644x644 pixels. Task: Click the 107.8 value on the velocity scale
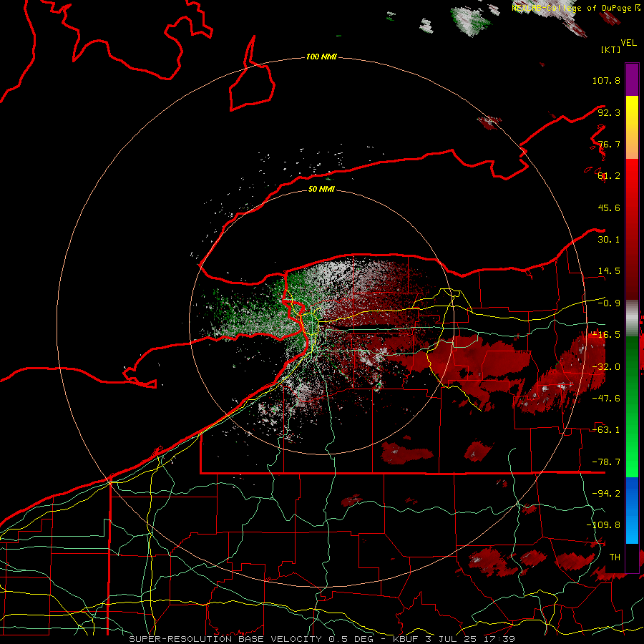606,80
